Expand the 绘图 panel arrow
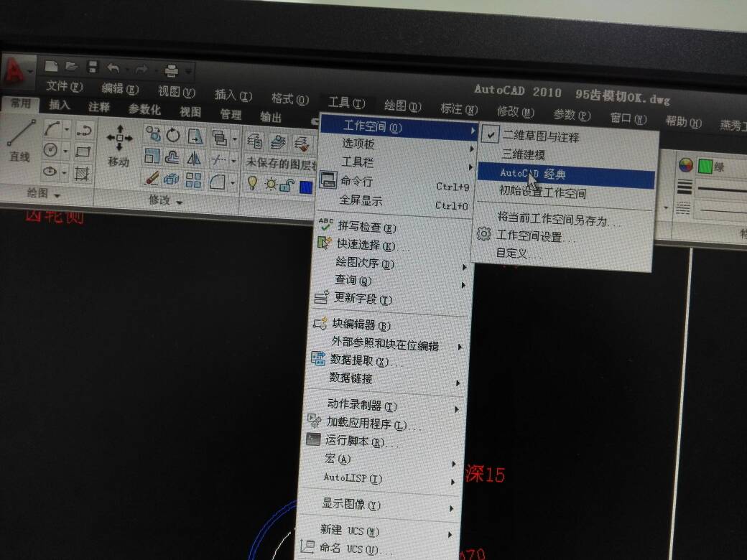The image size is (747, 560). coord(57,195)
